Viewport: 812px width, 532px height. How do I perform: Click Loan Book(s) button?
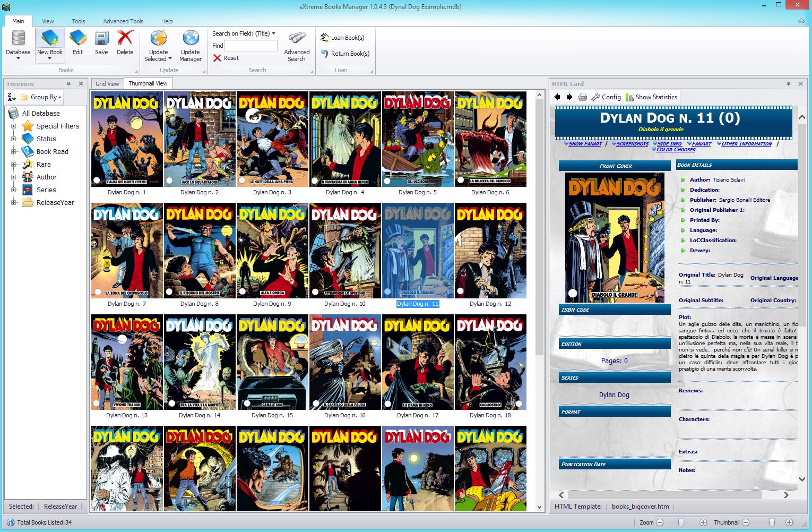click(342, 38)
